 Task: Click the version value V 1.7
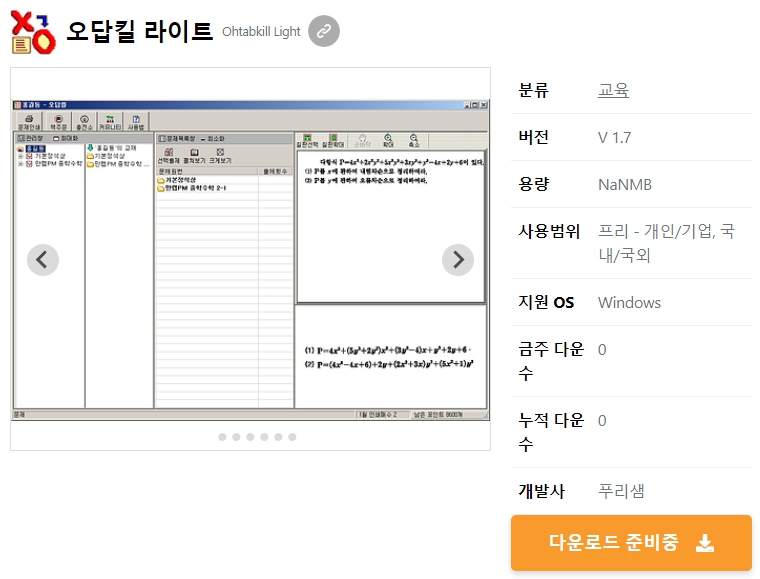(615, 138)
